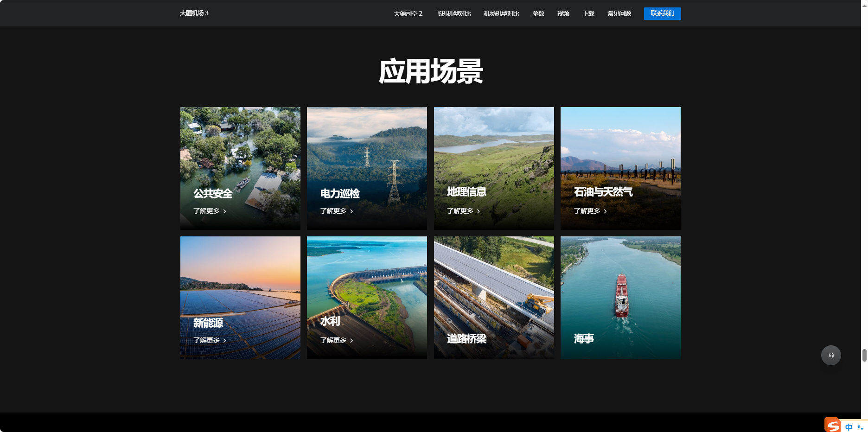Open 常见问题 in the top bar
Image resolution: width=868 pixels, height=432 pixels.
pos(619,13)
